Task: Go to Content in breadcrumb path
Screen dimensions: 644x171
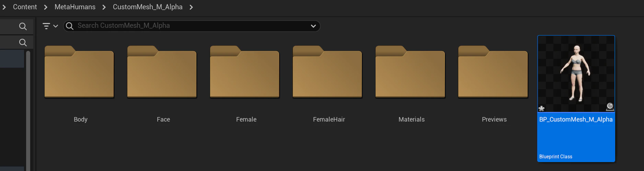Action: (25, 7)
